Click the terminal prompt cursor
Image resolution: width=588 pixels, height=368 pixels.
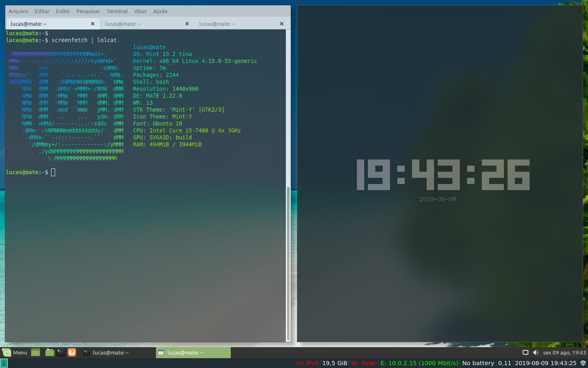point(53,172)
